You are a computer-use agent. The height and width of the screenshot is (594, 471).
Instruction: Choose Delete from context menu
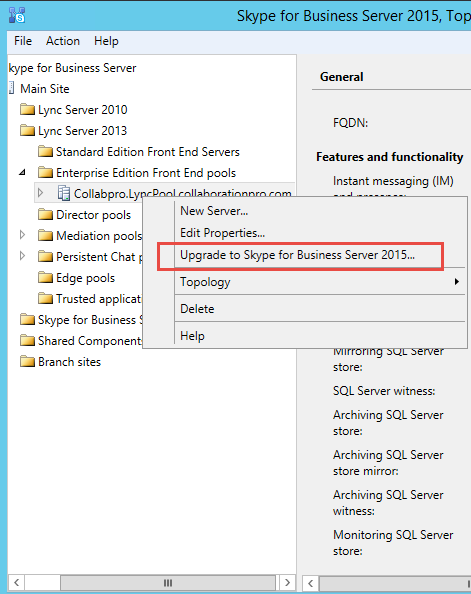197,309
